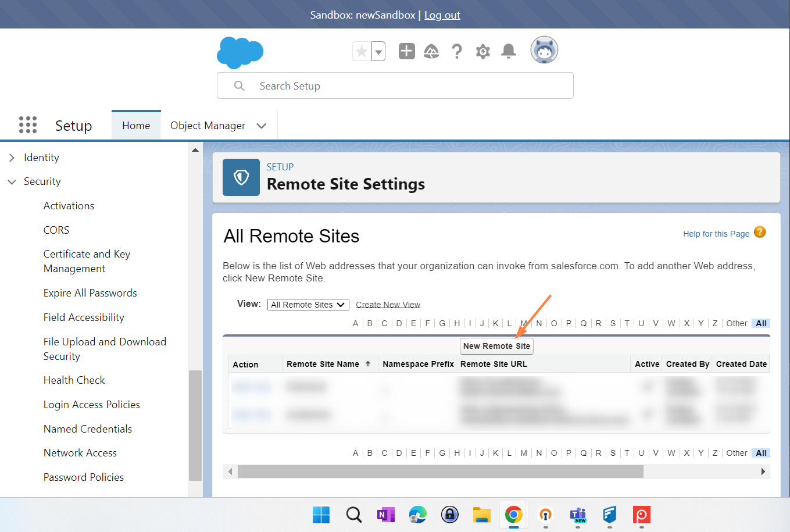Screen dimensions: 790x532
Task: Click the Setup gear icon
Action: tap(482, 52)
